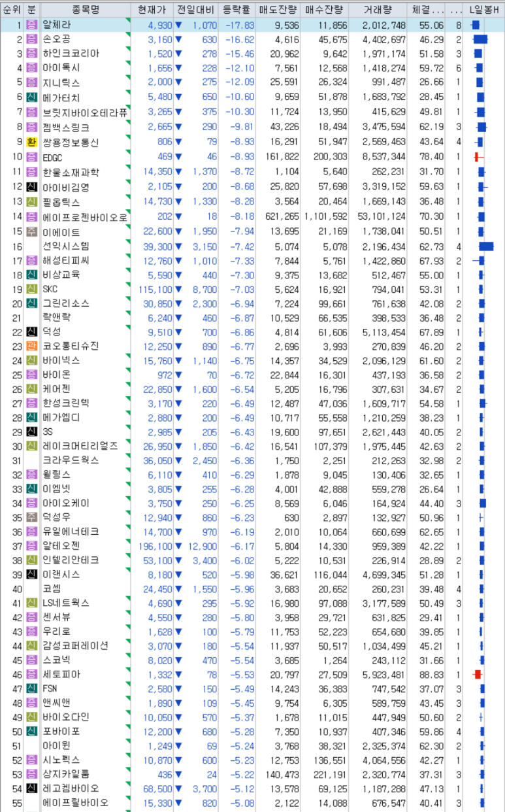
Task: Click the 분 column header
Action: click(x=32, y=10)
